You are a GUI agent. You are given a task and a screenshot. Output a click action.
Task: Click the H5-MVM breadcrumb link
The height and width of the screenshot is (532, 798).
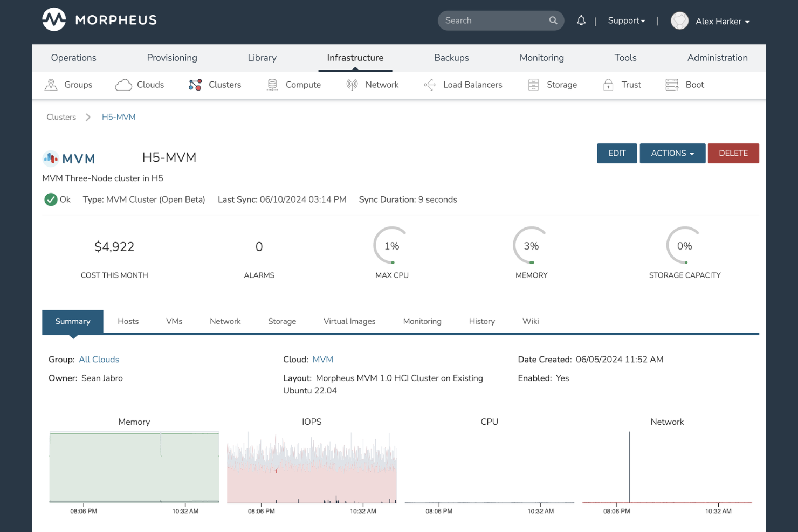(119, 117)
